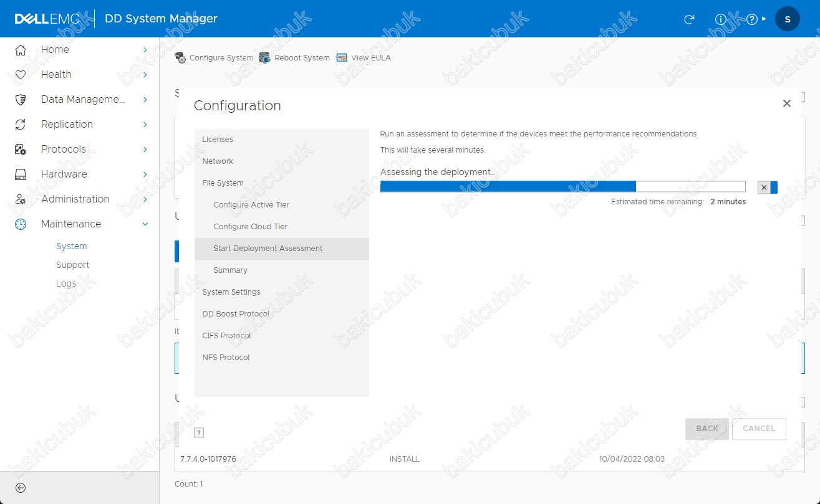
Task: Open the Logs item under Maintenance
Action: [66, 283]
